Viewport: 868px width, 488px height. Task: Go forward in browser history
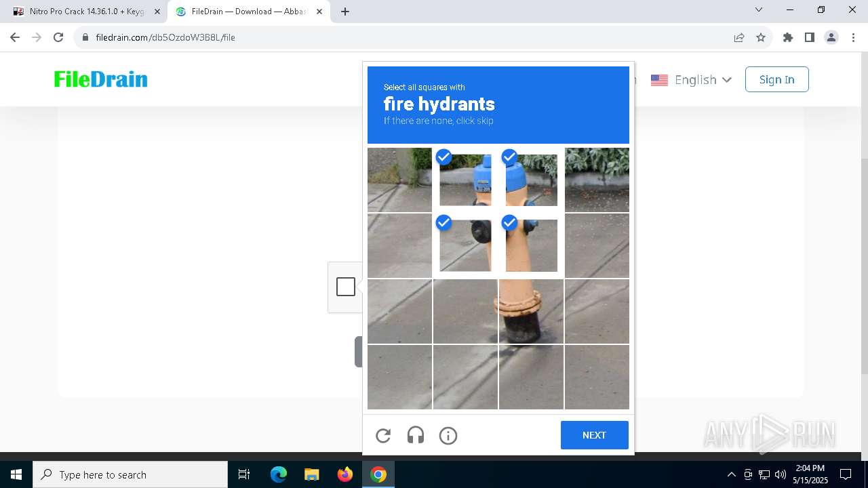pos(37,37)
